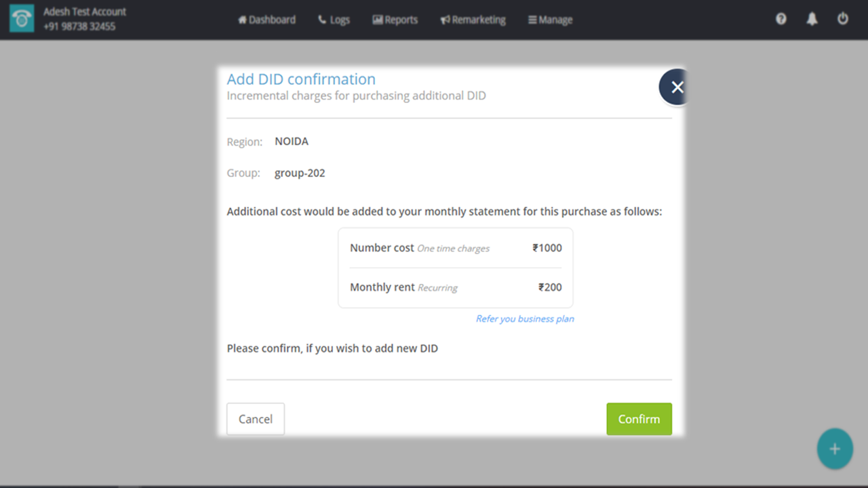This screenshot has height=488, width=868.
Task: Click the Monthly rent ₹200 row
Action: (x=456, y=287)
